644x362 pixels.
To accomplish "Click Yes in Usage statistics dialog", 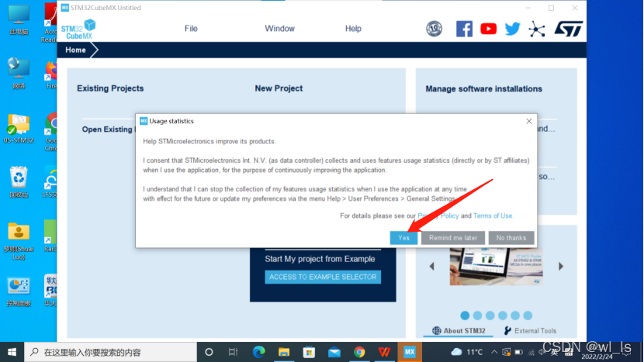I will click(403, 238).
